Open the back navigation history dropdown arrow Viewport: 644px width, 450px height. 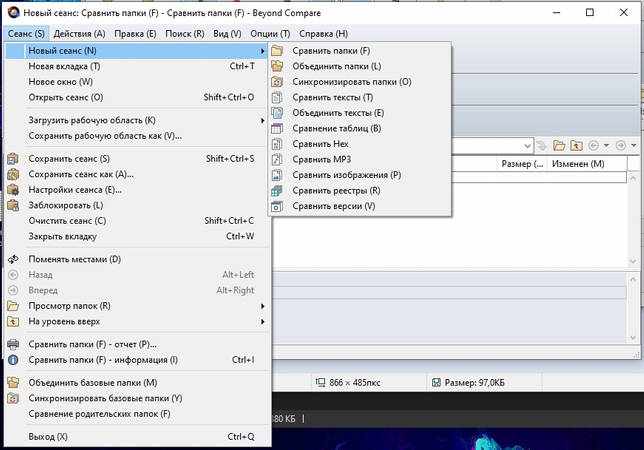click(606, 145)
